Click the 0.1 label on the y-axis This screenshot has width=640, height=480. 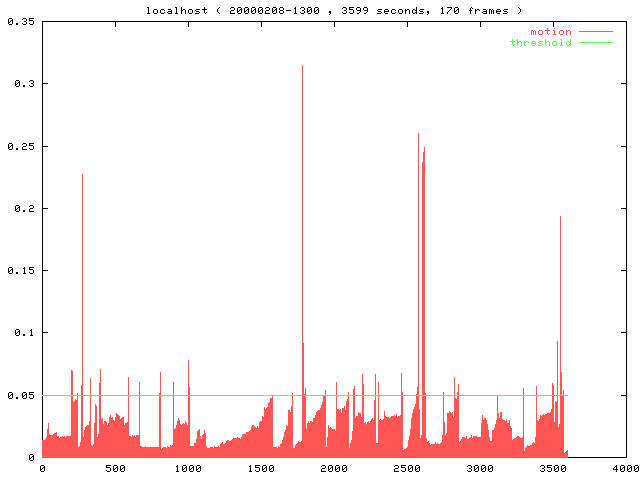click(23, 333)
